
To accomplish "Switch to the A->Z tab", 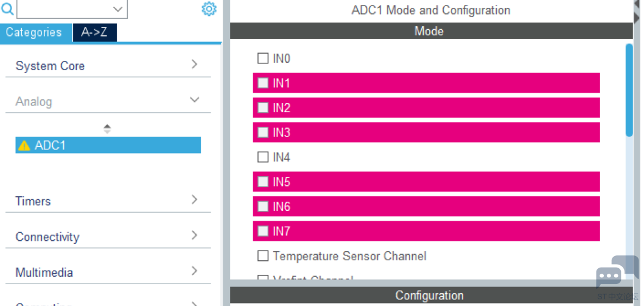I will coord(95,32).
